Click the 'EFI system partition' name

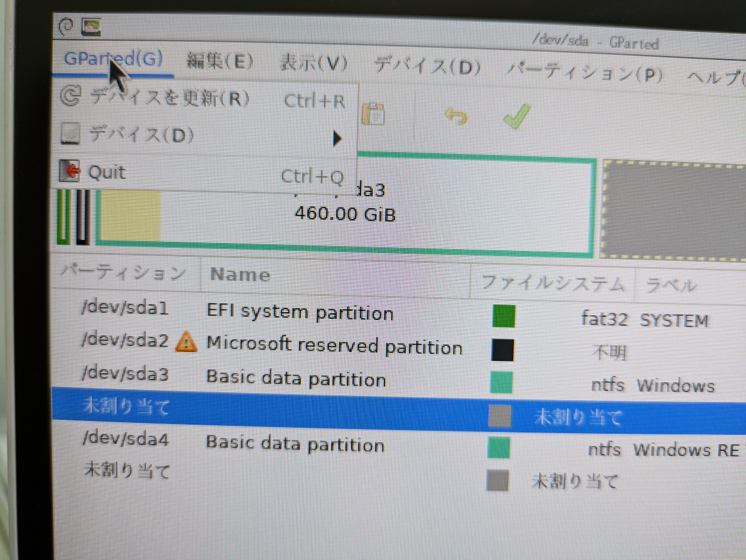pyautogui.click(x=300, y=313)
